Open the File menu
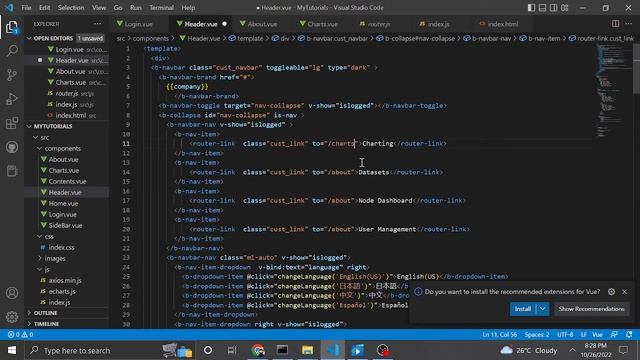 click(26, 7)
